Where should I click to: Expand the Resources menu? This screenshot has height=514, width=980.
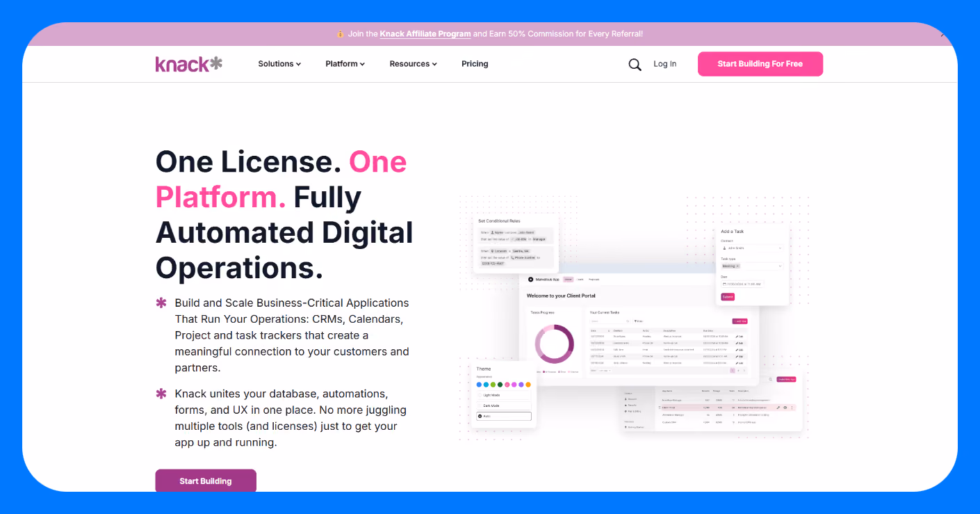(x=413, y=64)
